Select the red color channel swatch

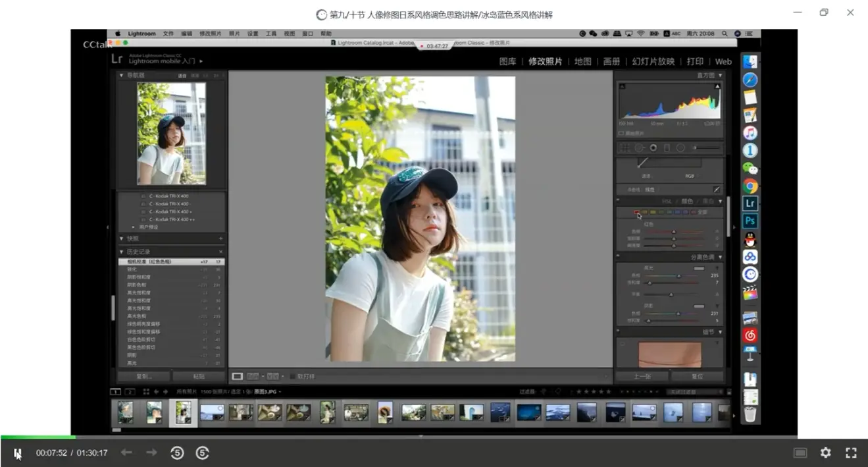[636, 212]
